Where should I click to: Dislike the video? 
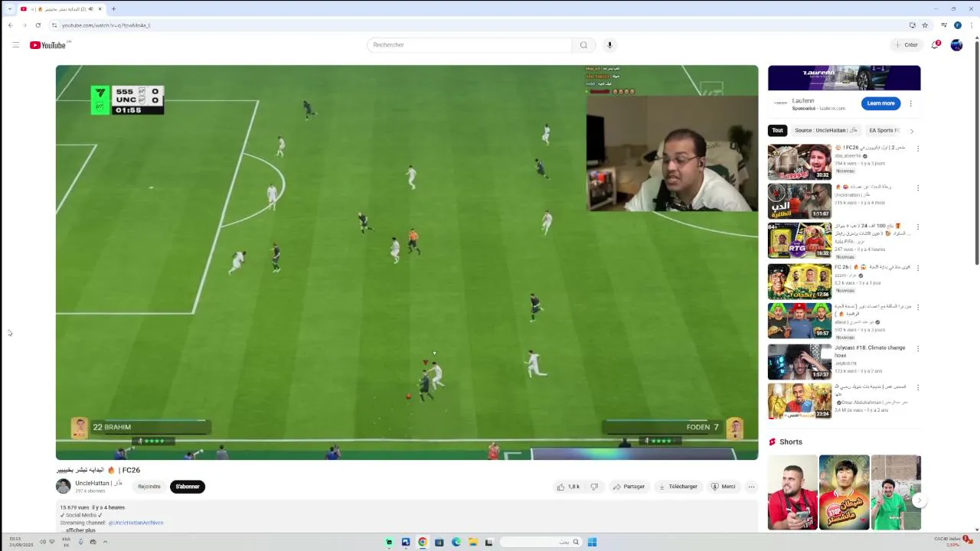[594, 487]
